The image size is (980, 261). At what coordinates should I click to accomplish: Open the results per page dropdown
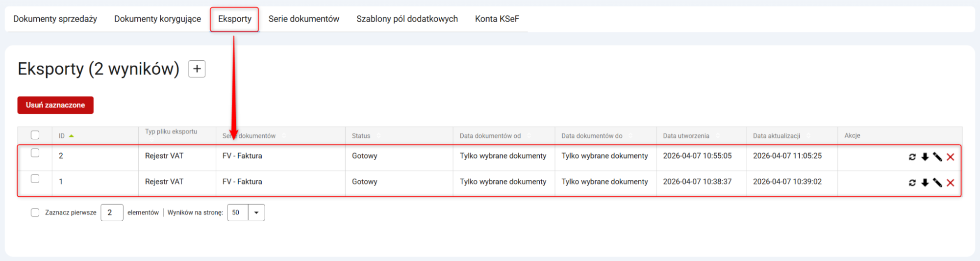click(x=256, y=212)
